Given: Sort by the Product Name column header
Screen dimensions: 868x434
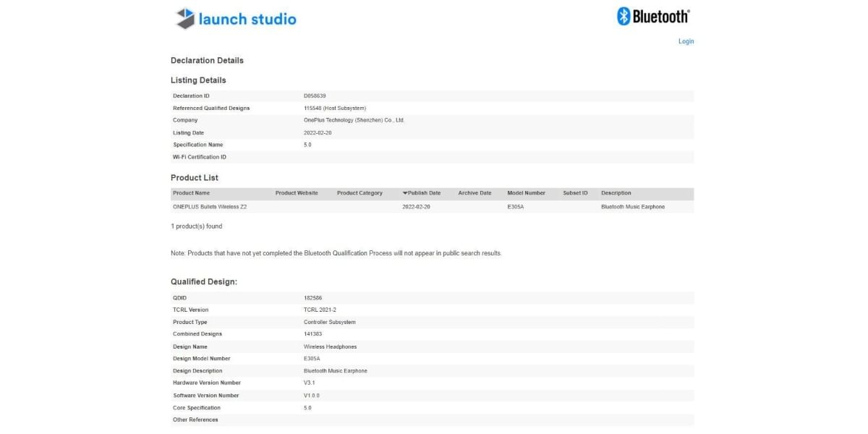Looking at the screenshot, I should 192,193.
